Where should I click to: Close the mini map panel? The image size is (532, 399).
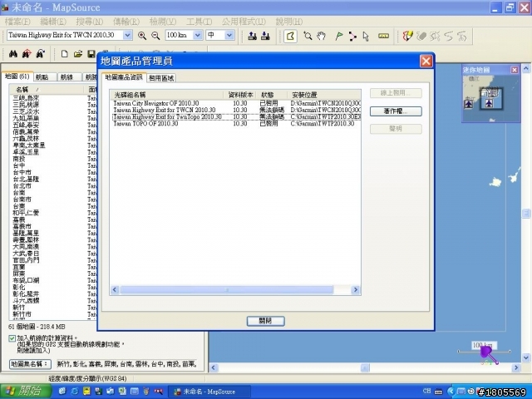coord(515,70)
